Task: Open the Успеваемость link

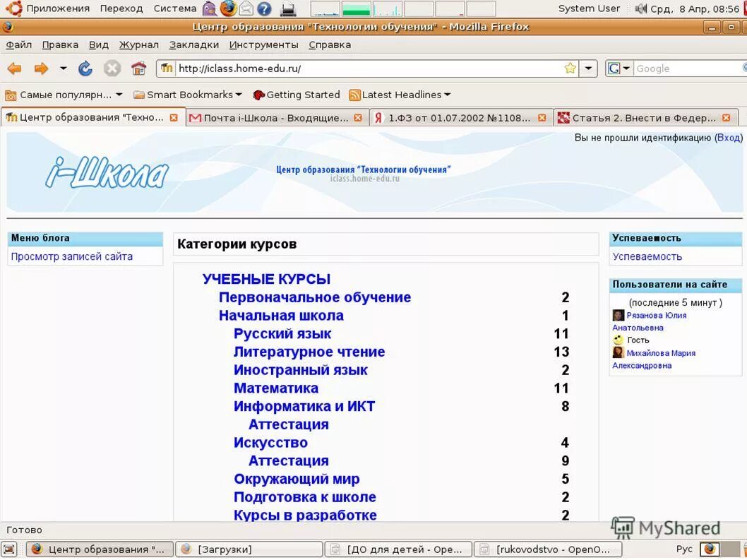Action: 647,256
